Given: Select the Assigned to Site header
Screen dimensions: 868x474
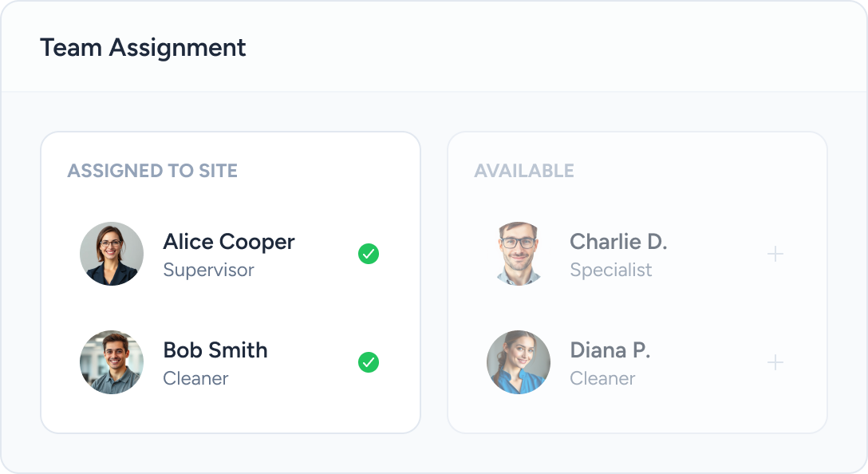Looking at the screenshot, I should pyautogui.click(x=152, y=171).
